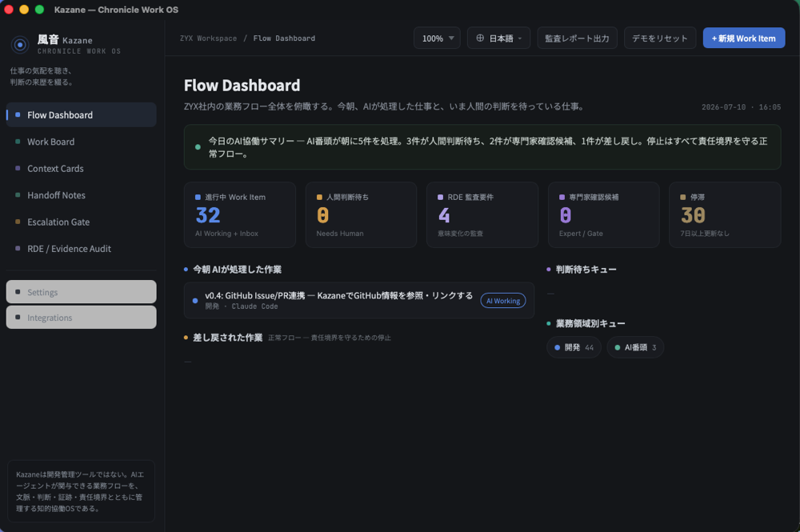Screen dimensions: 800x532
Task: Click the 今日のAI協働サマリー banner
Action: (482, 147)
